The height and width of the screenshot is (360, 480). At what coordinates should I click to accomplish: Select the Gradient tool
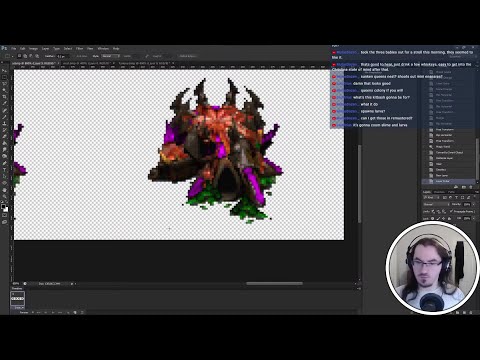[5, 143]
